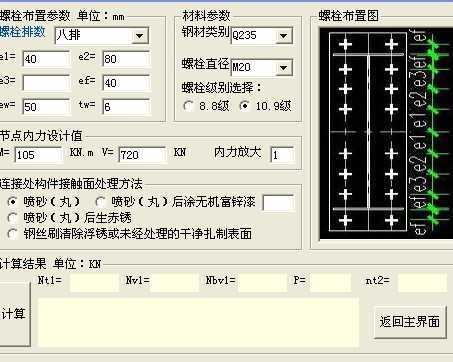Click the P result field
The width and height of the screenshot is (453, 362).
coord(330,282)
